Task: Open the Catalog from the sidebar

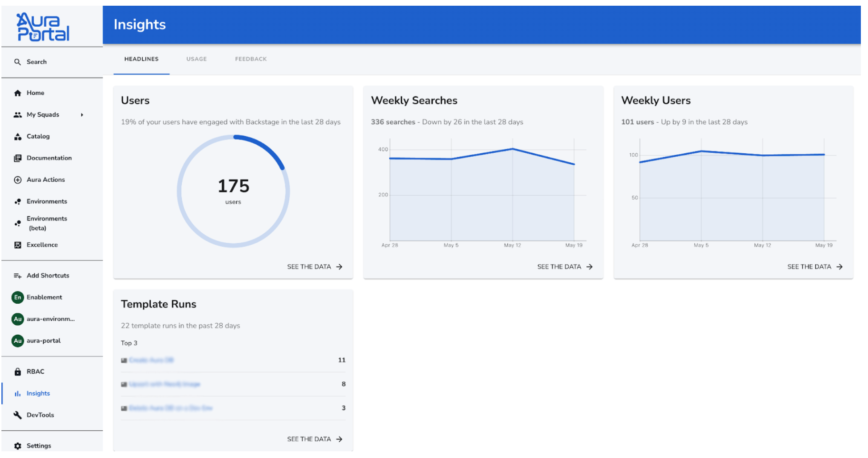Action: (18, 136)
